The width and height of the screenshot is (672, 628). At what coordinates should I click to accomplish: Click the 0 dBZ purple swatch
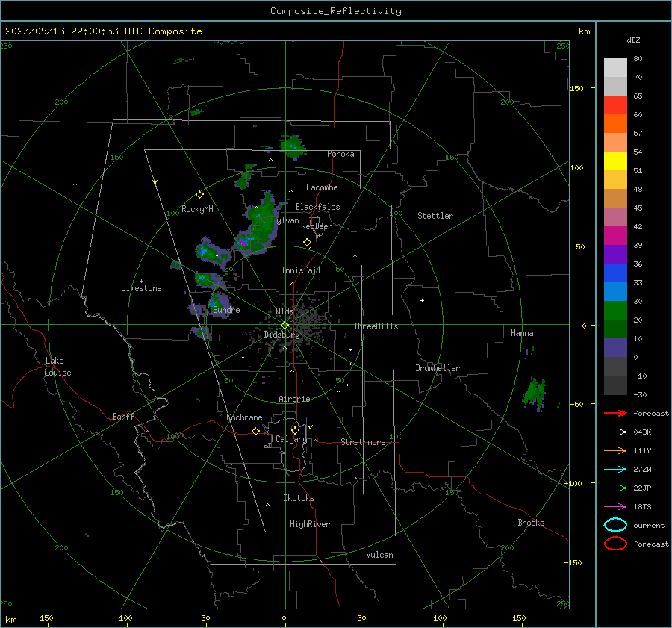point(615,347)
